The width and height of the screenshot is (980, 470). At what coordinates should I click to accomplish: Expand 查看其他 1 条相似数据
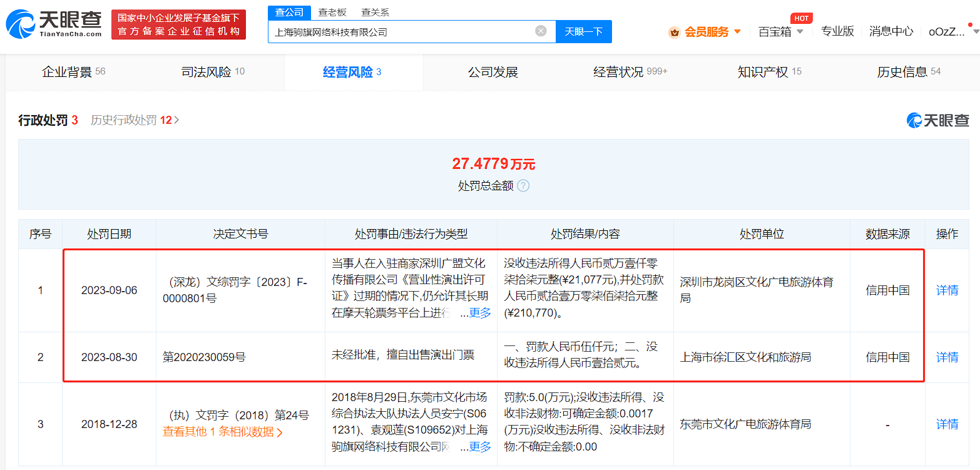[x=222, y=431]
